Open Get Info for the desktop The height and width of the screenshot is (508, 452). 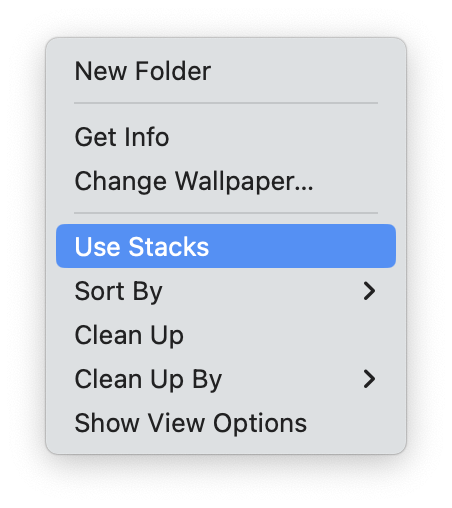tap(226, 137)
